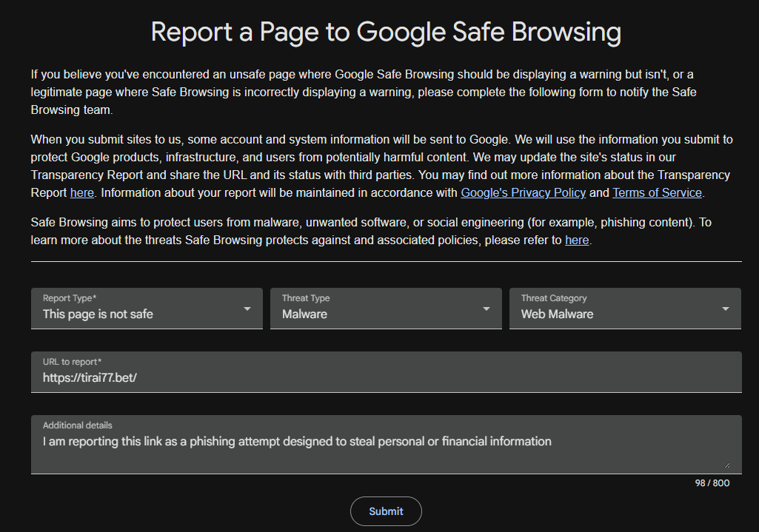Click the 98 / 800 character counter

tap(712, 483)
